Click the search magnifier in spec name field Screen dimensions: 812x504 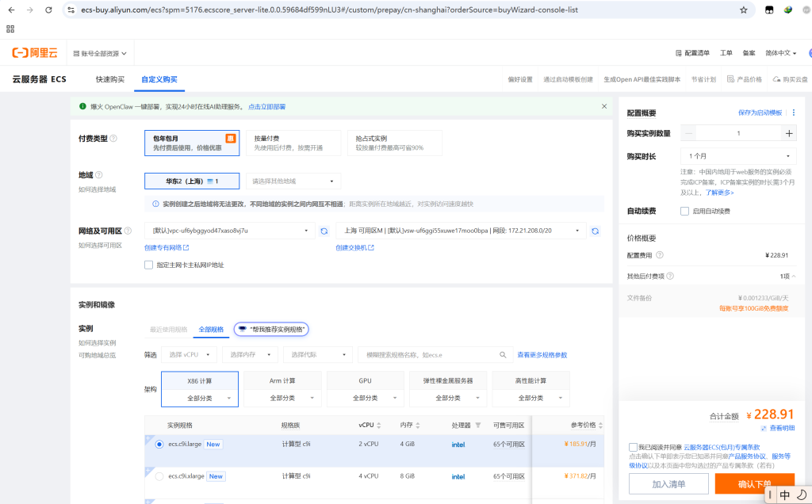coord(503,355)
